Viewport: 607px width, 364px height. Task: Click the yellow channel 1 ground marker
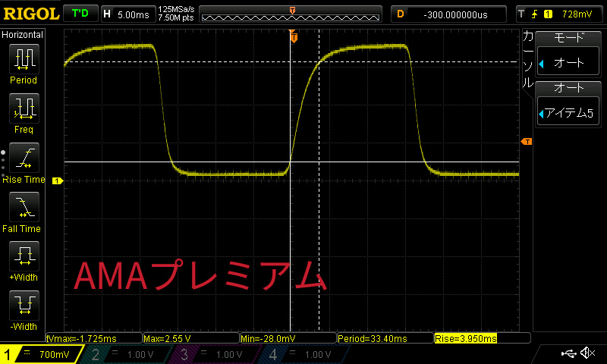(58, 180)
